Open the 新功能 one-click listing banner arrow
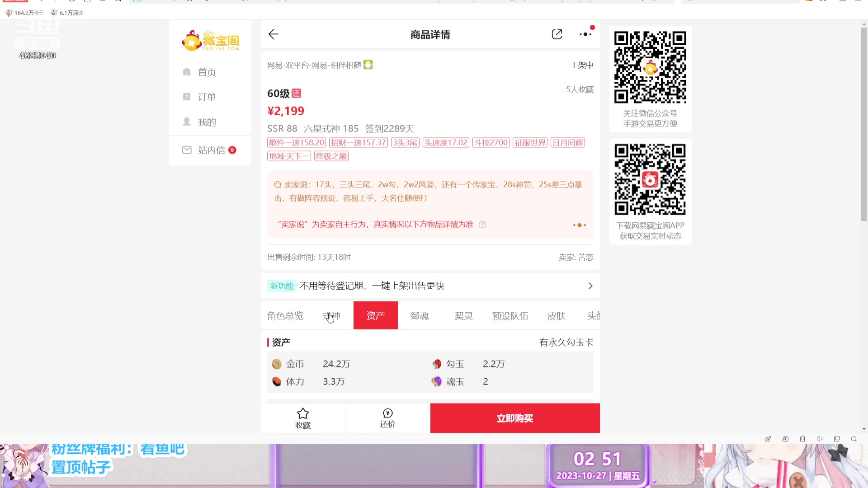Image resolution: width=868 pixels, height=488 pixels. (x=590, y=286)
